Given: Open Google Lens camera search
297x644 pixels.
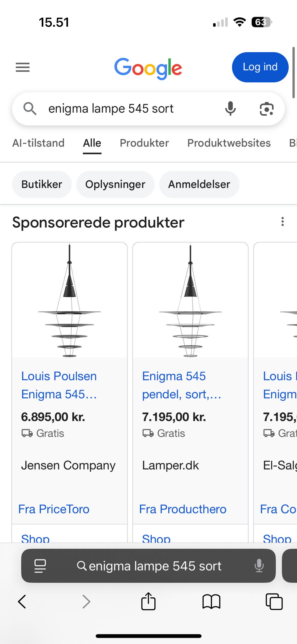Looking at the screenshot, I should (x=266, y=109).
